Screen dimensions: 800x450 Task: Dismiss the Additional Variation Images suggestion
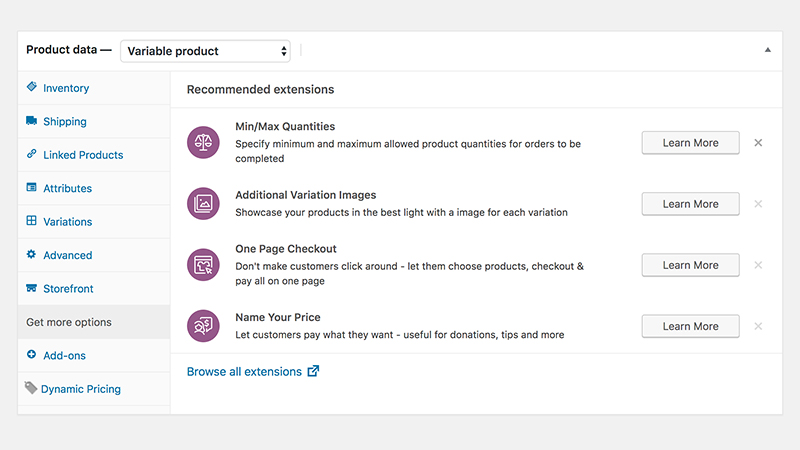[758, 204]
